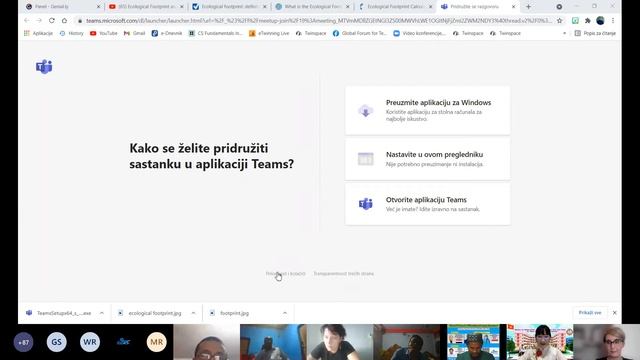Select the active Teams join tab
This screenshot has height=360, width=640.
click(x=478, y=7)
